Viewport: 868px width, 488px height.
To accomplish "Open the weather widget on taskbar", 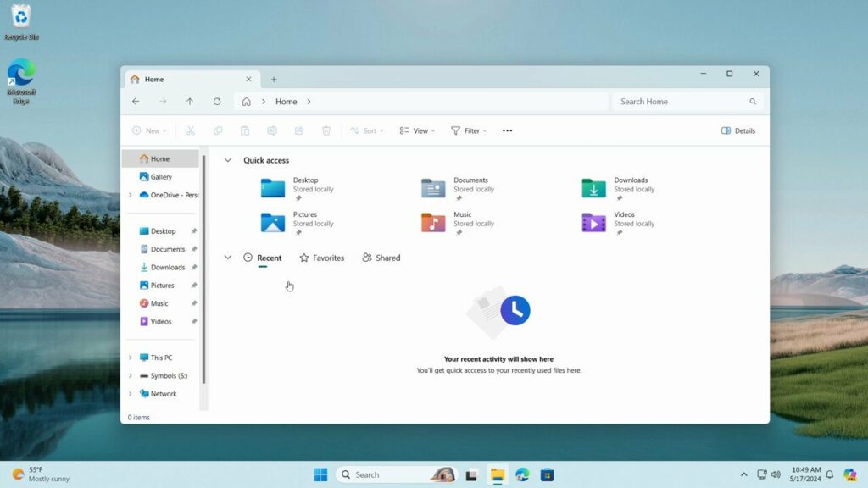I will 42,474.
